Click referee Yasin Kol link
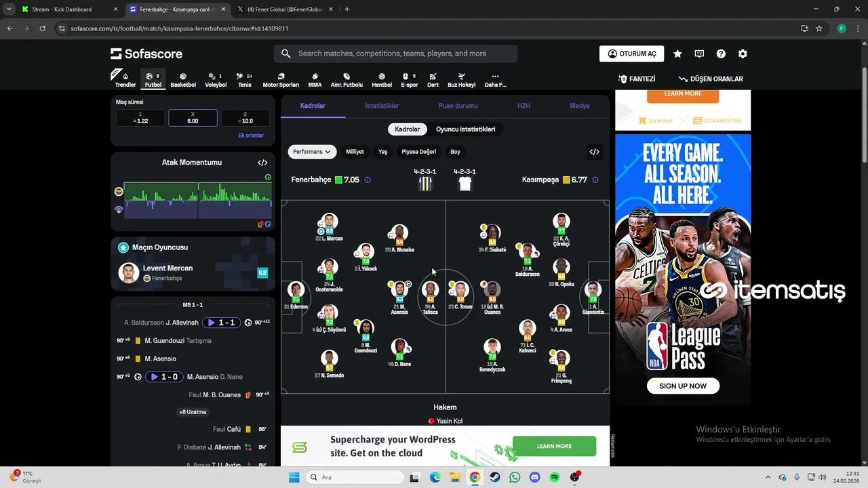Screen dimensions: 868x488 click(445, 421)
